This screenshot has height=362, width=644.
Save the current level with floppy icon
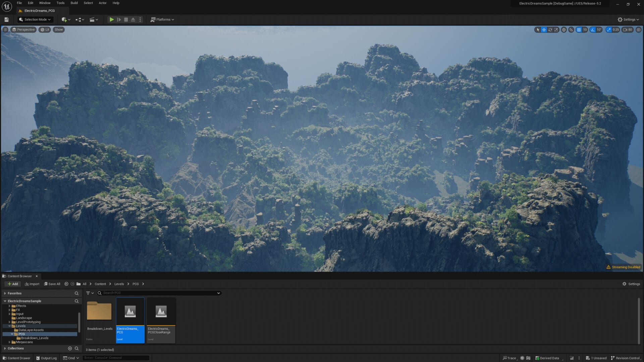6,19
